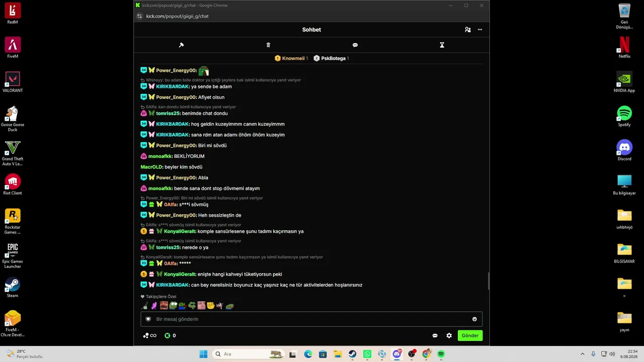Open Epic Games Launcher desktop icon
This screenshot has height=362, width=644.
pyautogui.click(x=13, y=255)
